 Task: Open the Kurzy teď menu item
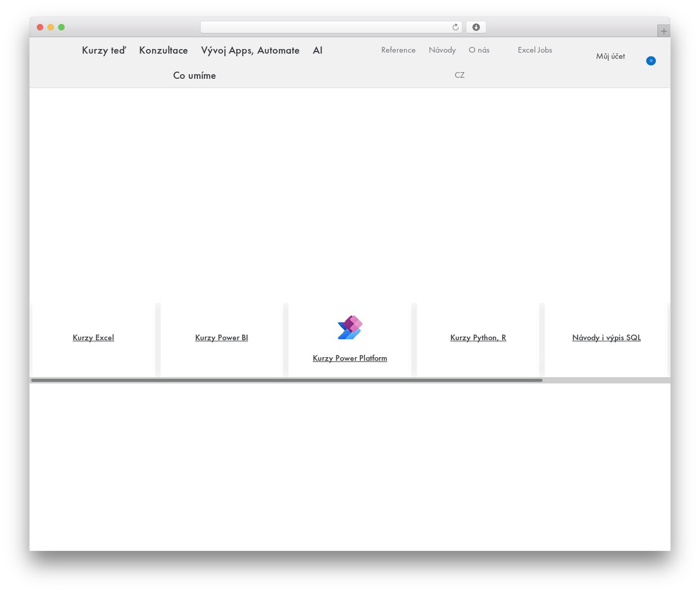click(104, 50)
